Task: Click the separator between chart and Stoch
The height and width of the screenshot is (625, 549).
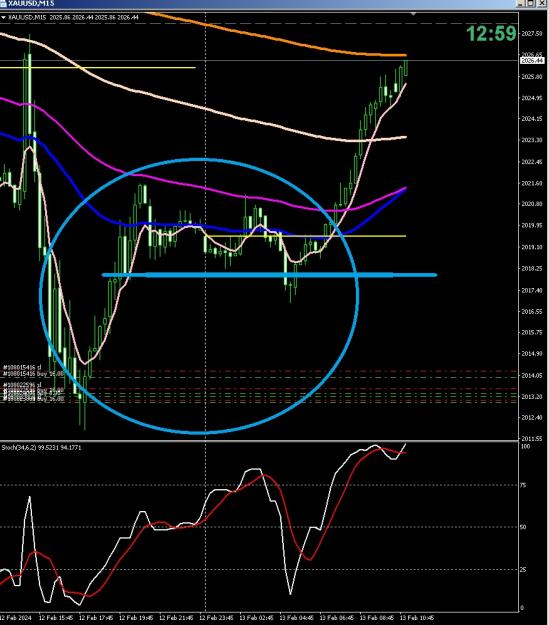Action: tap(259, 441)
